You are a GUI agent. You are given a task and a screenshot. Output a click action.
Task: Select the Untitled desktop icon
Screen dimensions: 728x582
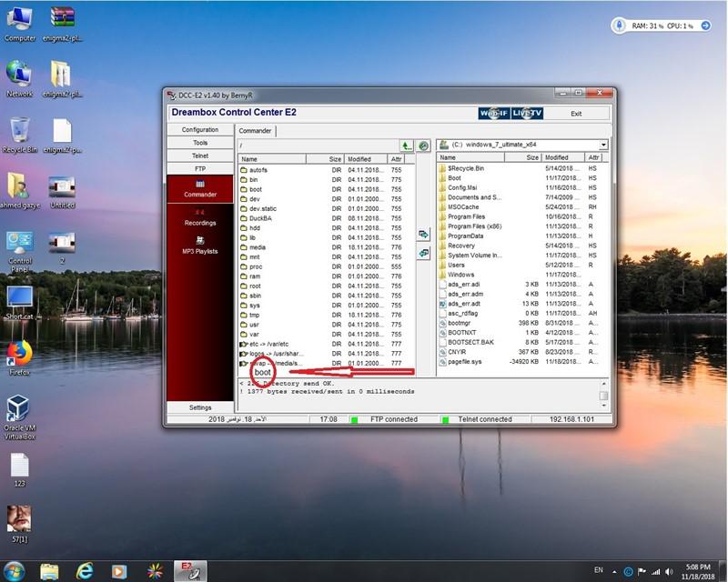pos(63,192)
